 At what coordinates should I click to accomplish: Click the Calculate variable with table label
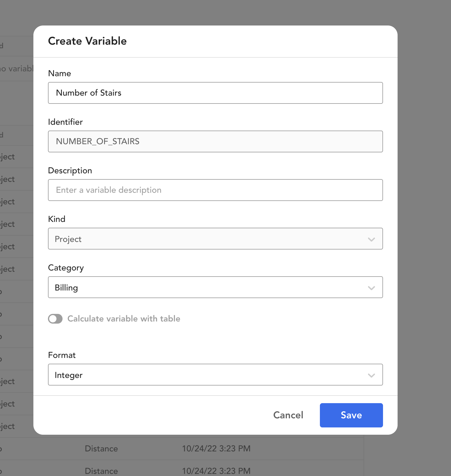click(124, 319)
